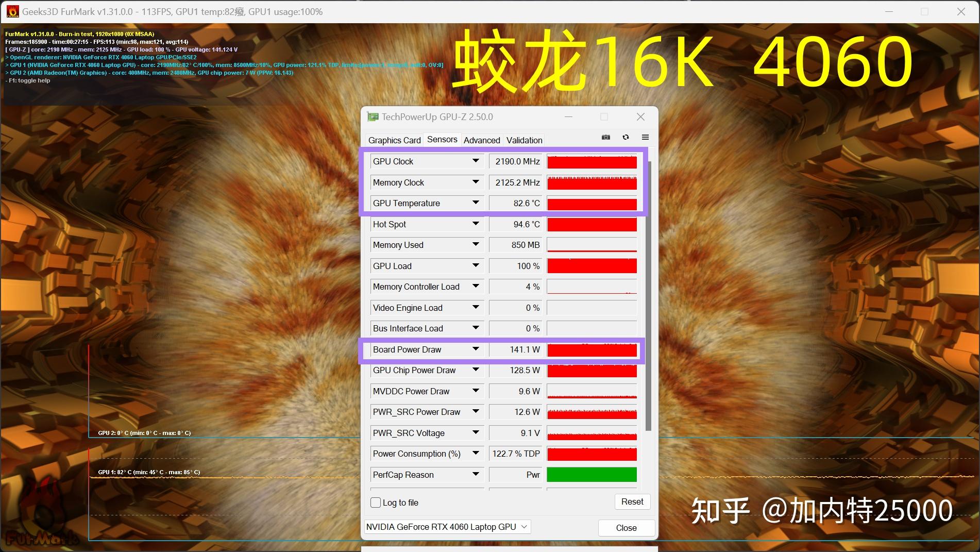Screen dimensions: 980x552
Task: Click the Close button in GPU-Z
Action: click(626, 528)
